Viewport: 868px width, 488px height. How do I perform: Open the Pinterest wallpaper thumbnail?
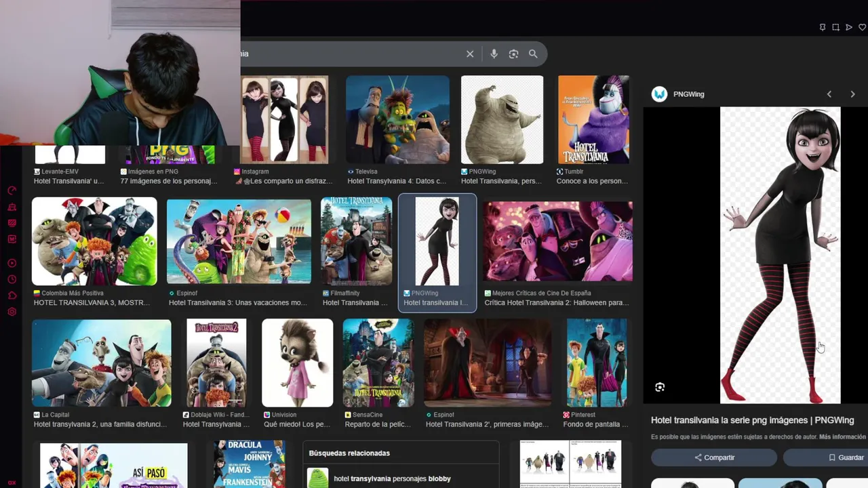[597, 363]
